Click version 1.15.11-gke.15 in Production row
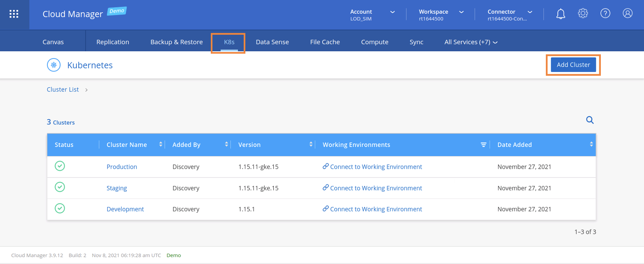Viewport: 644px width, 264px height. point(258,167)
